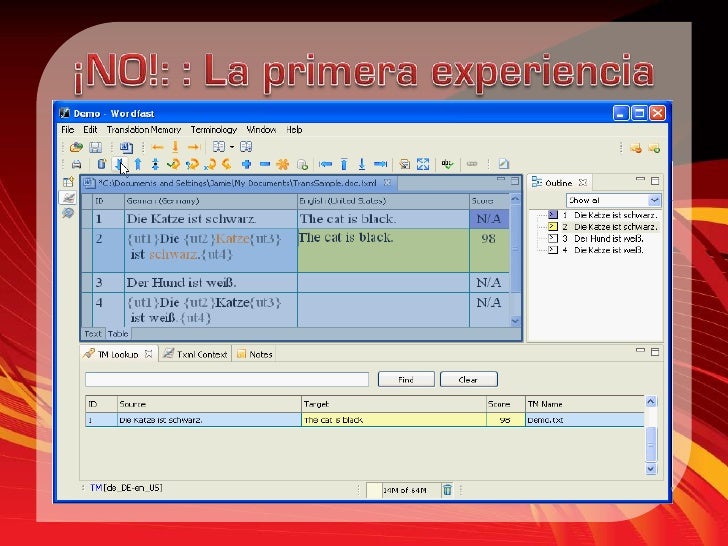Image resolution: width=728 pixels, height=546 pixels.
Task: Switch to the Txml Context tab
Action: point(195,354)
